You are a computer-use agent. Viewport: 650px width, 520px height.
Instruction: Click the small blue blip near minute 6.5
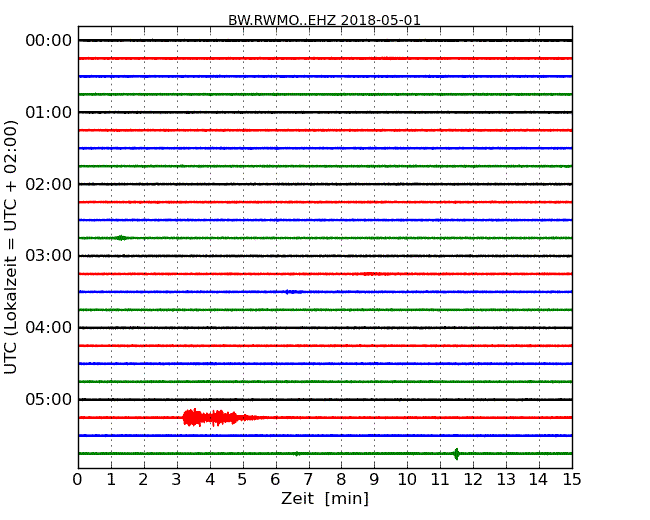293,292
